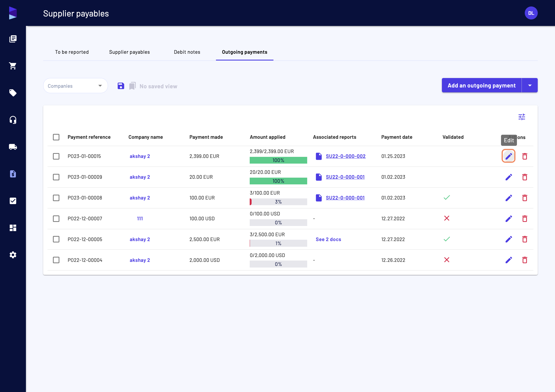Open the invoice dollar sidebar icon
This screenshot has width=555, height=392.
click(x=13, y=174)
